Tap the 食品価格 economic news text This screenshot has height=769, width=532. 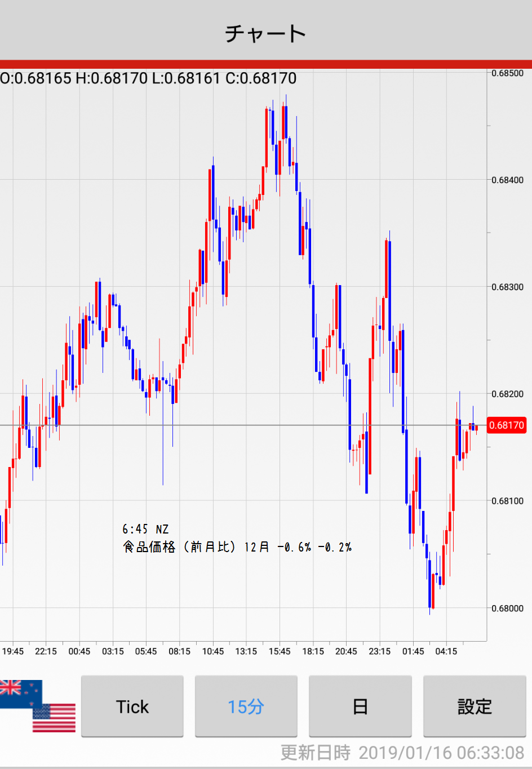pos(237,547)
